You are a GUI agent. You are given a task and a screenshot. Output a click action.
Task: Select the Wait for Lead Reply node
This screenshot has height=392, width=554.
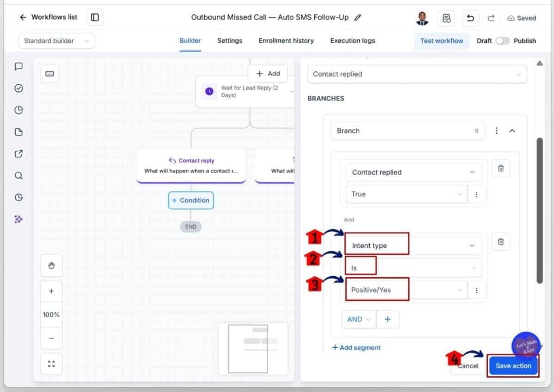coord(245,91)
